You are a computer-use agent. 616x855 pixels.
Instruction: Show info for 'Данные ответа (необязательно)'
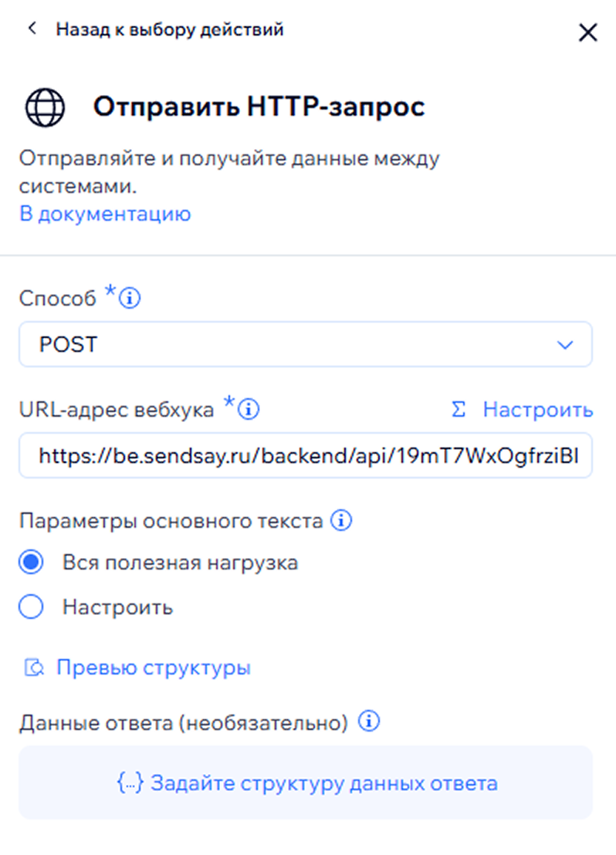pos(371,722)
